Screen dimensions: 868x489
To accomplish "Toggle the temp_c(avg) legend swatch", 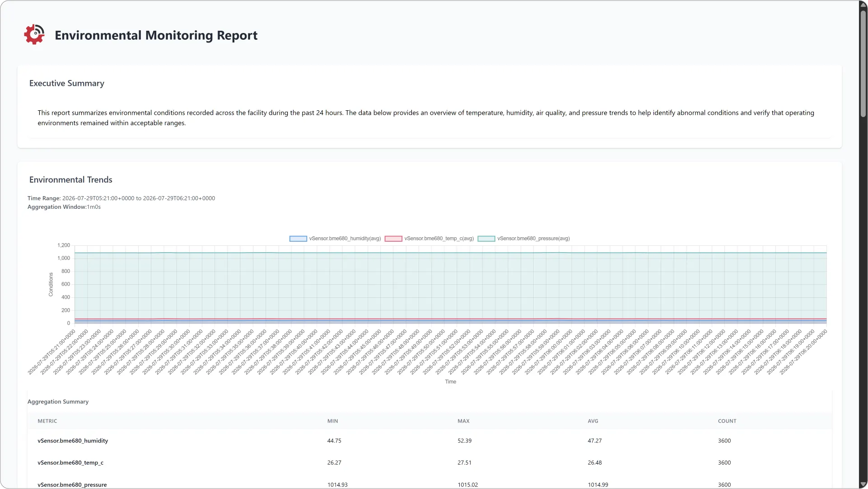I will 393,239.
